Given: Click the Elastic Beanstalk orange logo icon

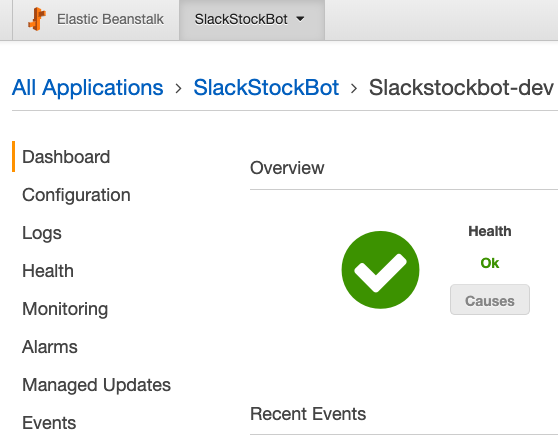Looking at the screenshot, I should pyautogui.click(x=37, y=19).
